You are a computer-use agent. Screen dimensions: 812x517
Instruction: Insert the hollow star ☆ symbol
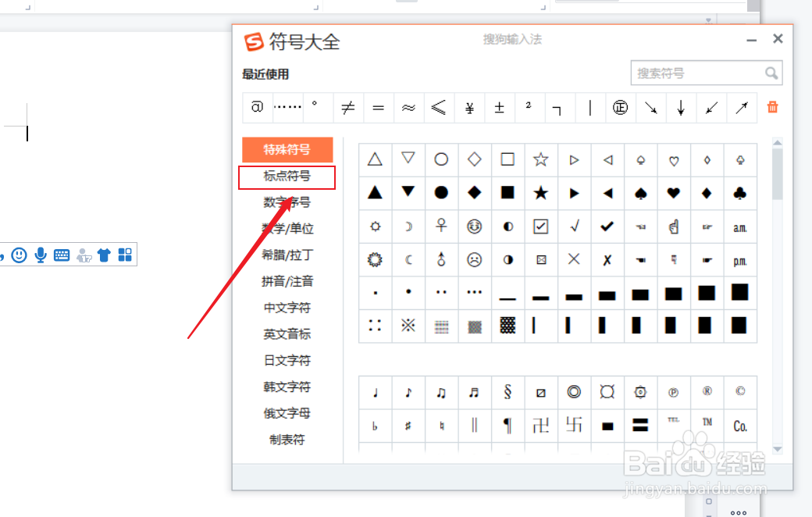click(x=540, y=159)
